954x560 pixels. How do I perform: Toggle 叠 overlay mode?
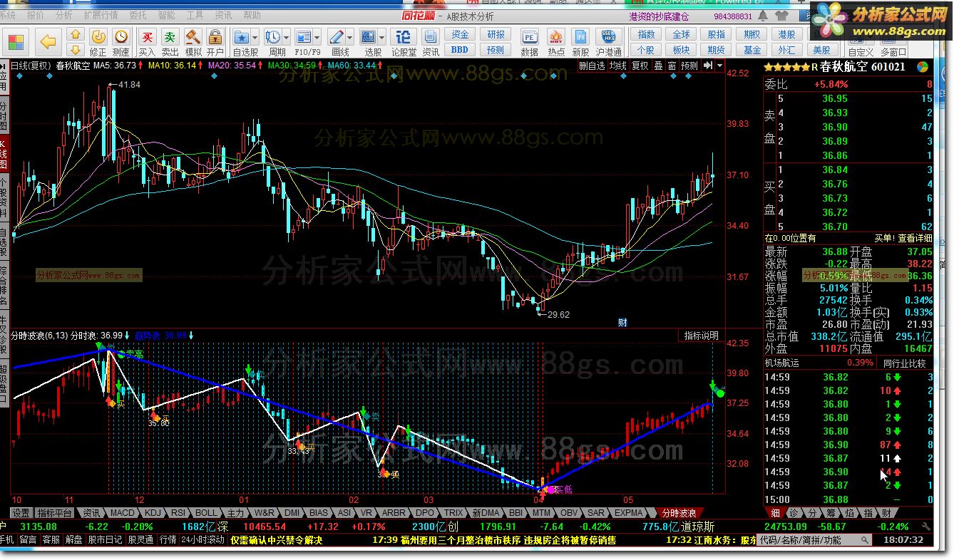click(x=658, y=66)
